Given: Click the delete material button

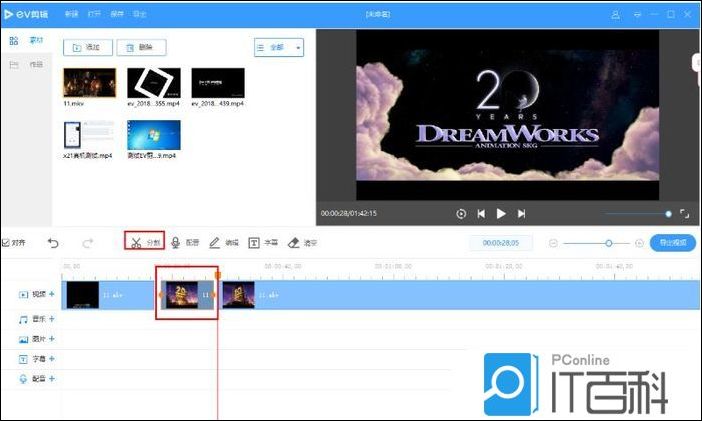Looking at the screenshot, I should click(x=141, y=47).
